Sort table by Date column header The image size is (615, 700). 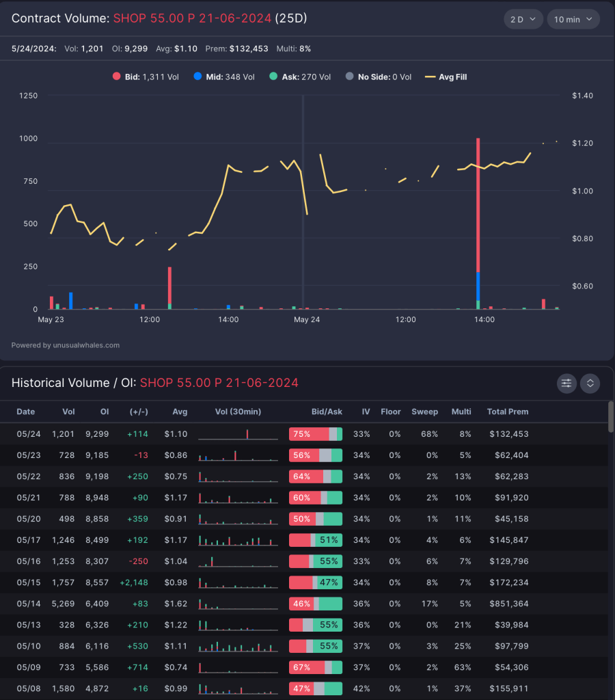[x=26, y=412]
